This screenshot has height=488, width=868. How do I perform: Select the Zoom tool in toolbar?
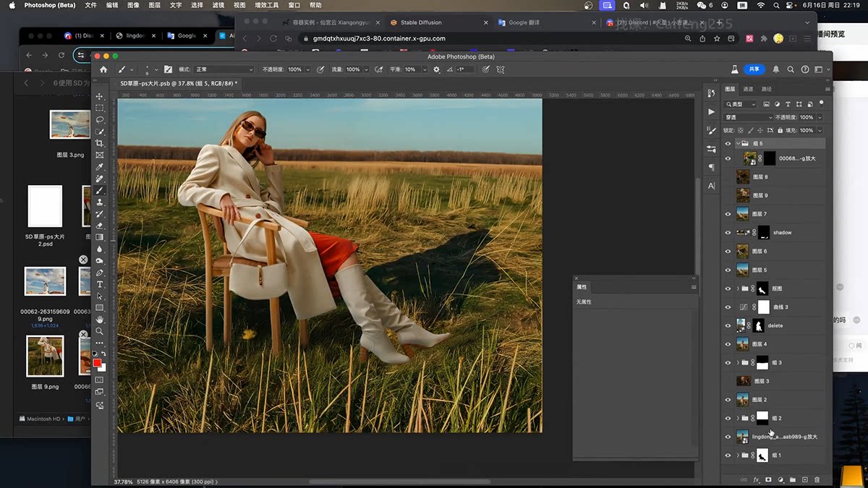click(x=100, y=331)
